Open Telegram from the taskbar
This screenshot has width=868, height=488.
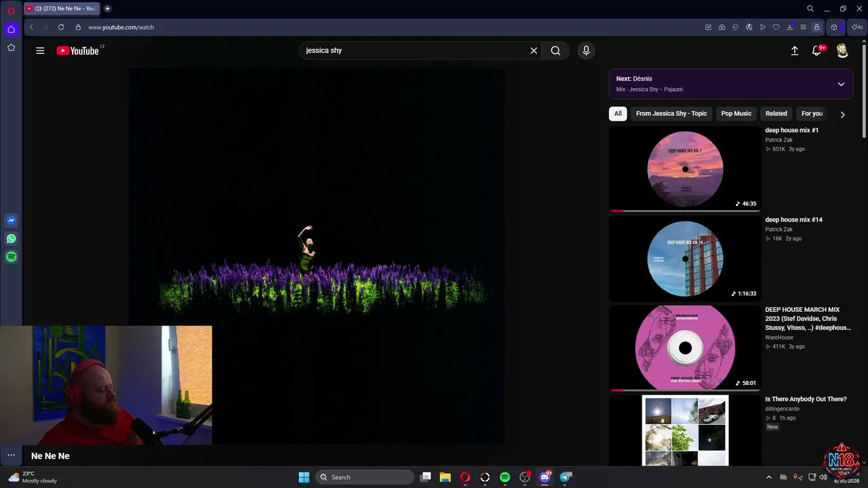(565, 477)
